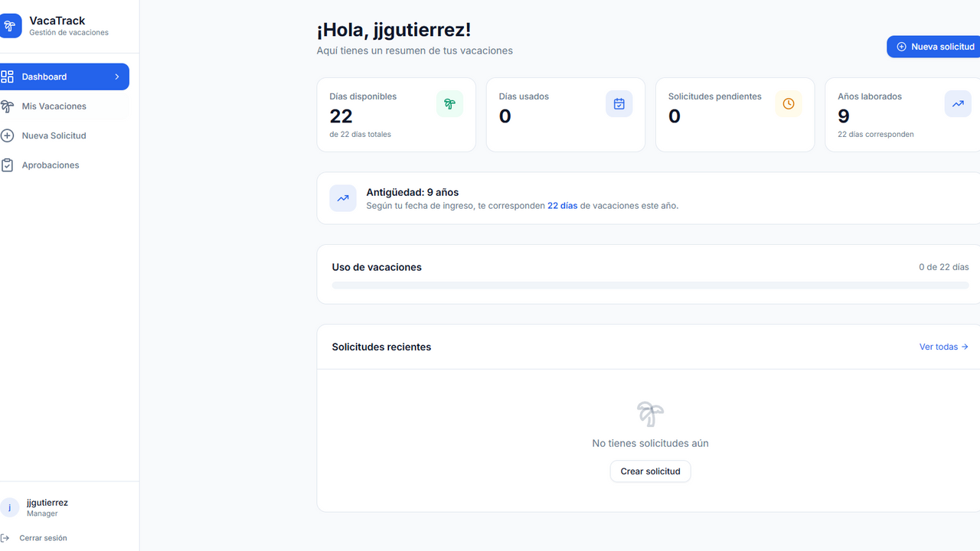Click the Dashboard grid icon in sidebar
The width and height of the screenshot is (980, 551).
7,77
